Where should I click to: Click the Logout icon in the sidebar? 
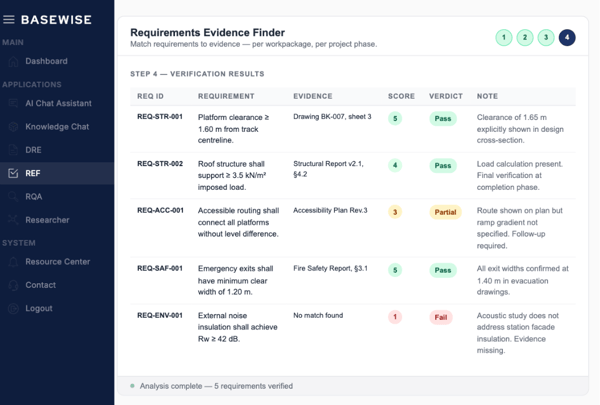click(x=13, y=308)
